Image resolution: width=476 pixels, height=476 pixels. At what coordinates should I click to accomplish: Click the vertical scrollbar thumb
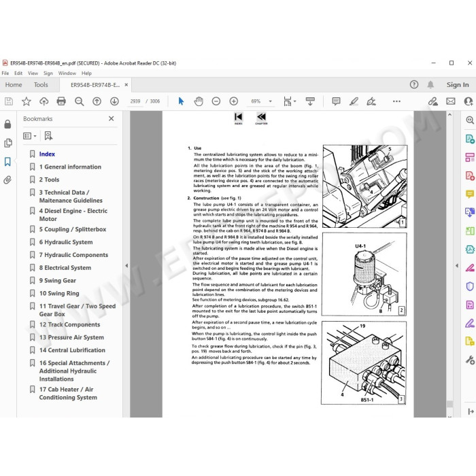(x=449, y=404)
